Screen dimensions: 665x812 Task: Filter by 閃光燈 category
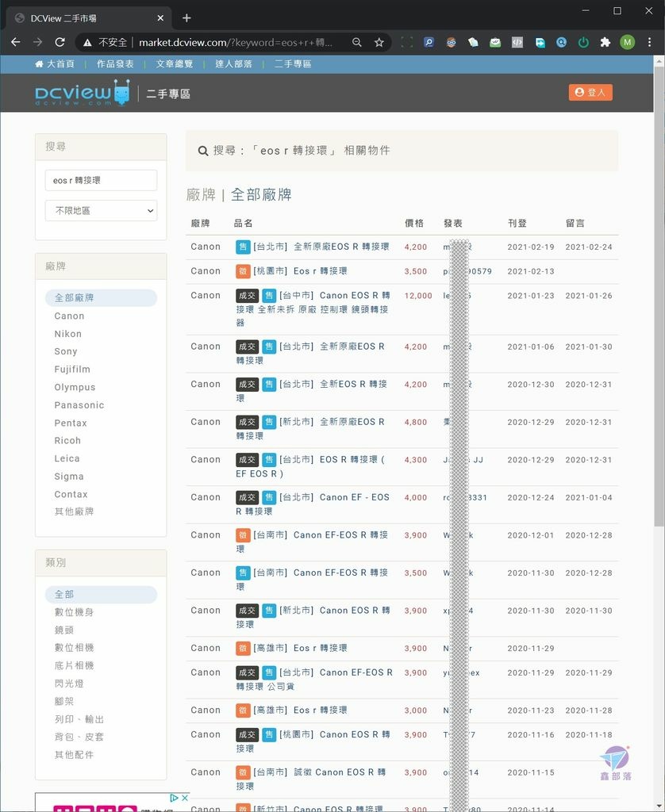tap(69, 684)
